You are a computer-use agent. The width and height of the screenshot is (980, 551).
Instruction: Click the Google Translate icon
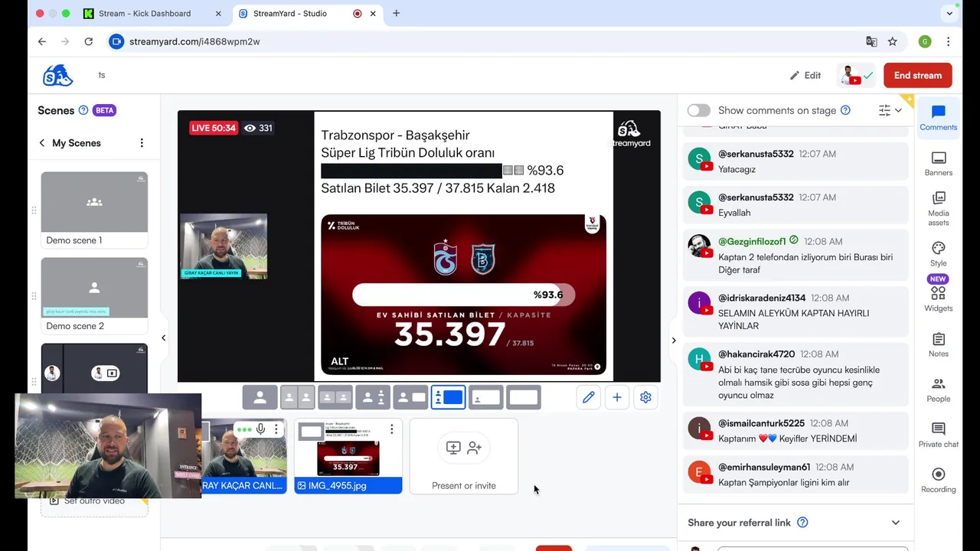click(871, 41)
